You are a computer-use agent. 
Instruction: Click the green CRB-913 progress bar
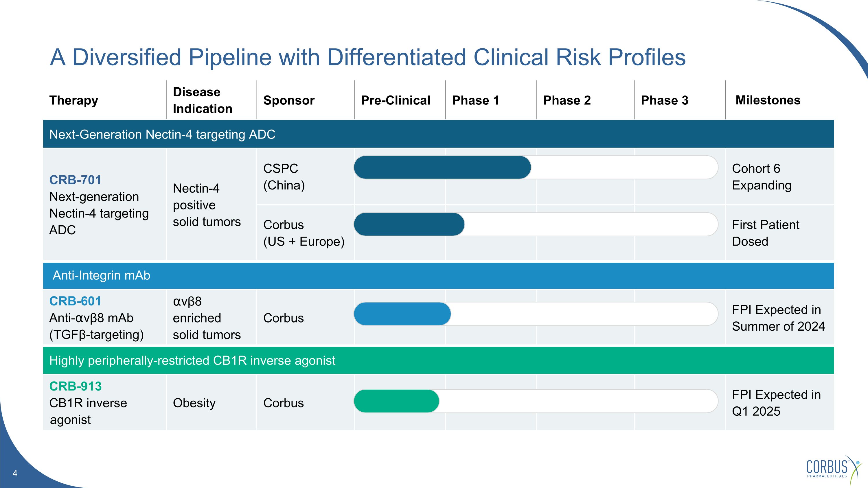(397, 401)
